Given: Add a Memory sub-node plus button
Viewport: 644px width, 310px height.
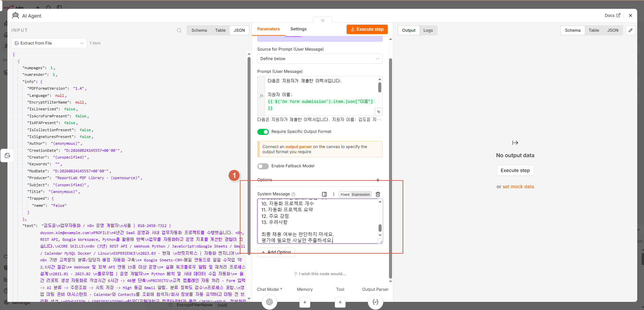Looking at the screenshot, I should click(x=305, y=302).
